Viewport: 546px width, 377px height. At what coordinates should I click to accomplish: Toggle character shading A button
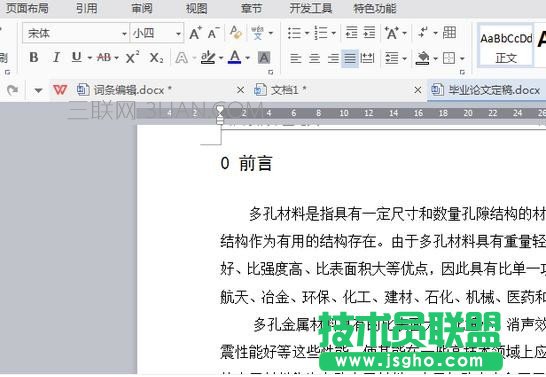264,57
